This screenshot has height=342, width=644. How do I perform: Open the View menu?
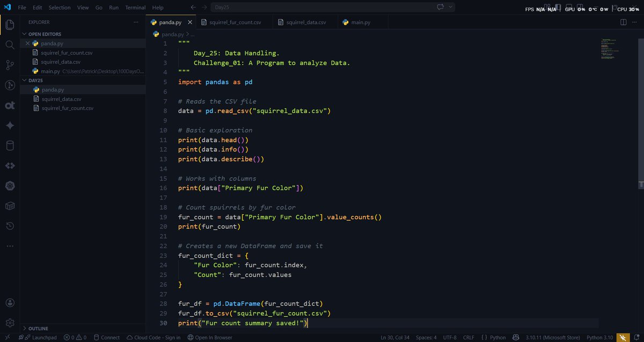coord(83,8)
